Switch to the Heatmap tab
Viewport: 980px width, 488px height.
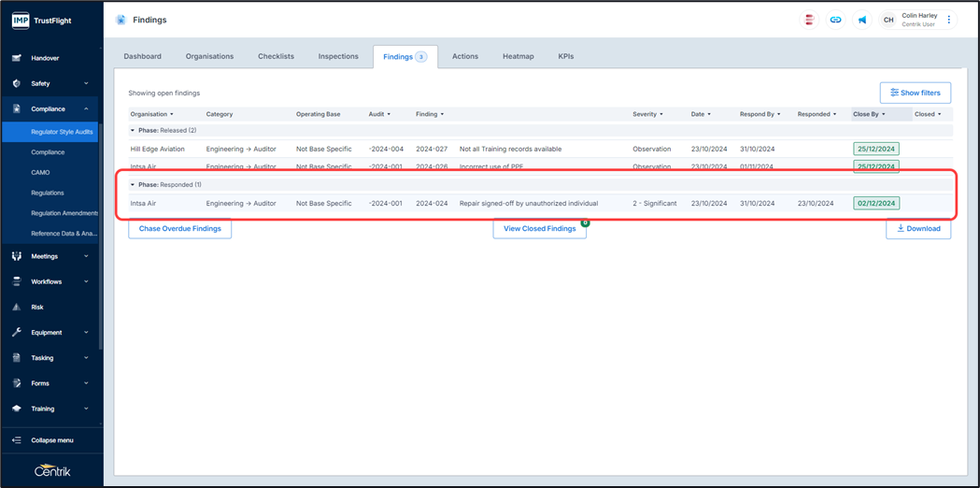[x=518, y=56]
